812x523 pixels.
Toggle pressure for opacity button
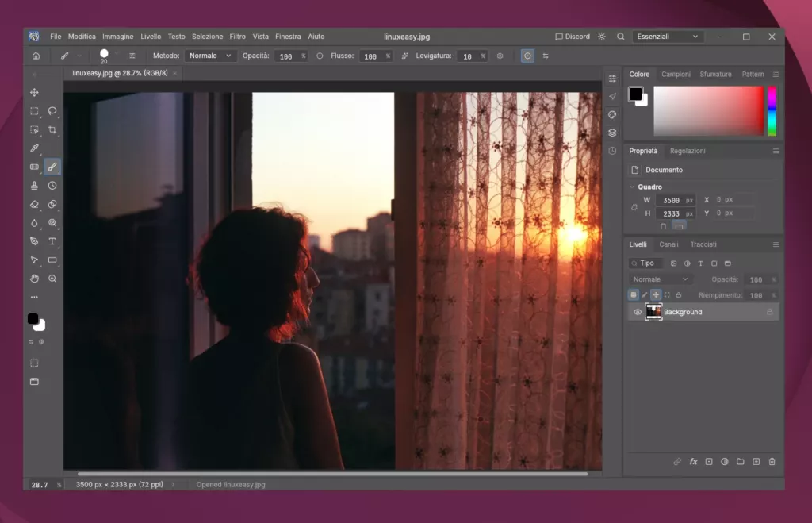(x=320, y=56)
